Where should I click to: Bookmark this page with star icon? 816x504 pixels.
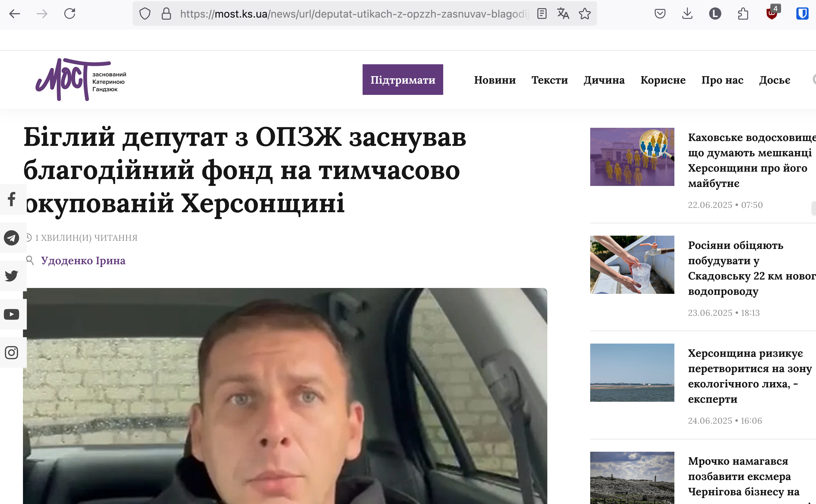pos(585,14)
